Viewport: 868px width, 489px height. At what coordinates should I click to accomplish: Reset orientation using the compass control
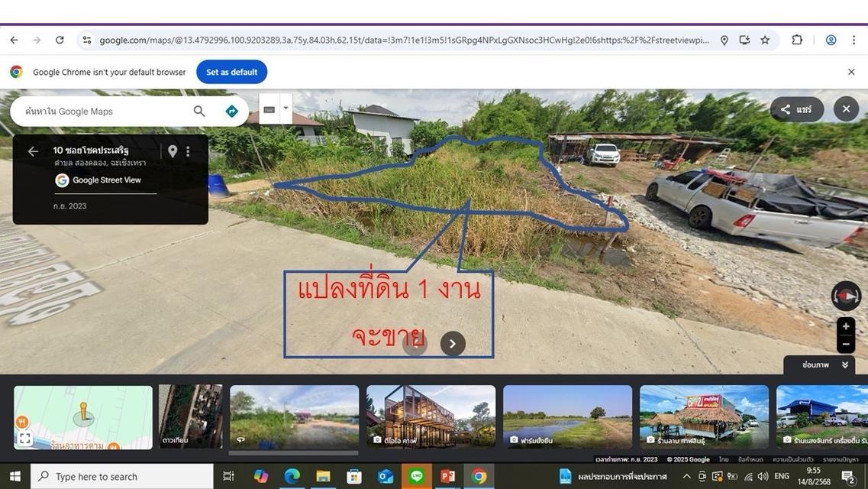pos(846,296)
